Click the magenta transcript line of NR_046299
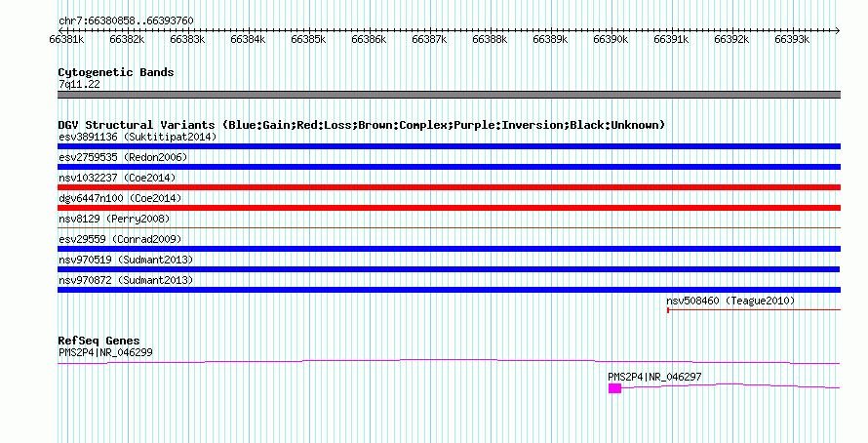Viewport: 868px width, 443px height. click(x=449, y=361)
